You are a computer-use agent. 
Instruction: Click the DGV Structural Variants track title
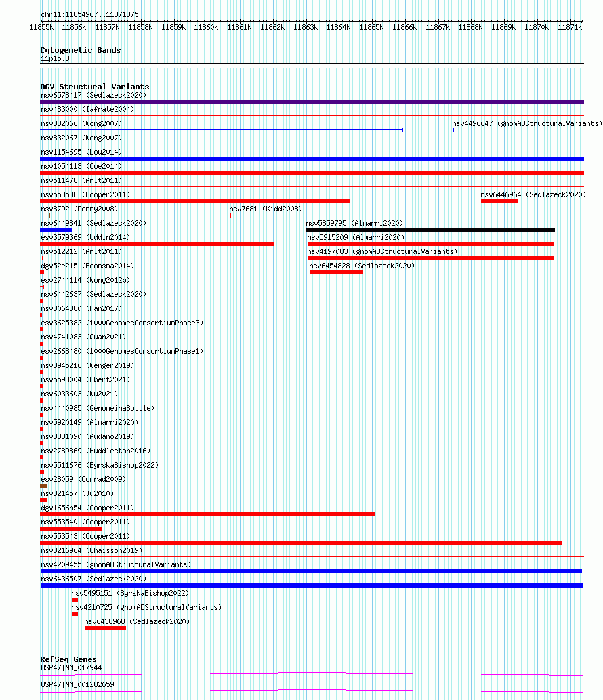click(95, 87)
